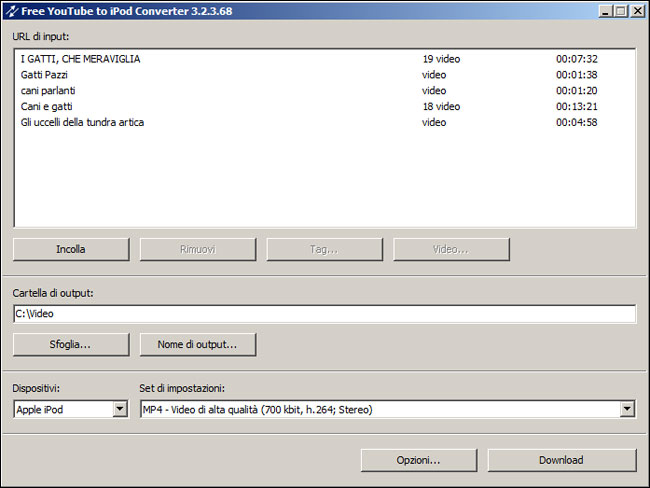
Task: Start the Download button
Action: click(x=561, y=460)
